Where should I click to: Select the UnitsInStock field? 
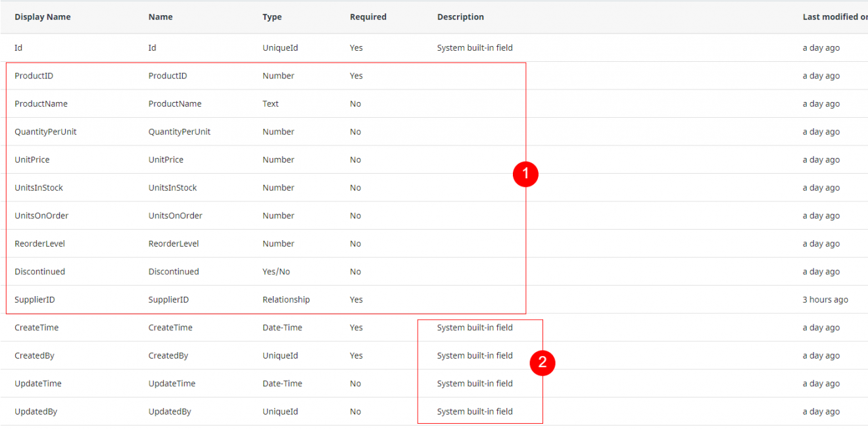pyautogui.click(x=38, y=187)
